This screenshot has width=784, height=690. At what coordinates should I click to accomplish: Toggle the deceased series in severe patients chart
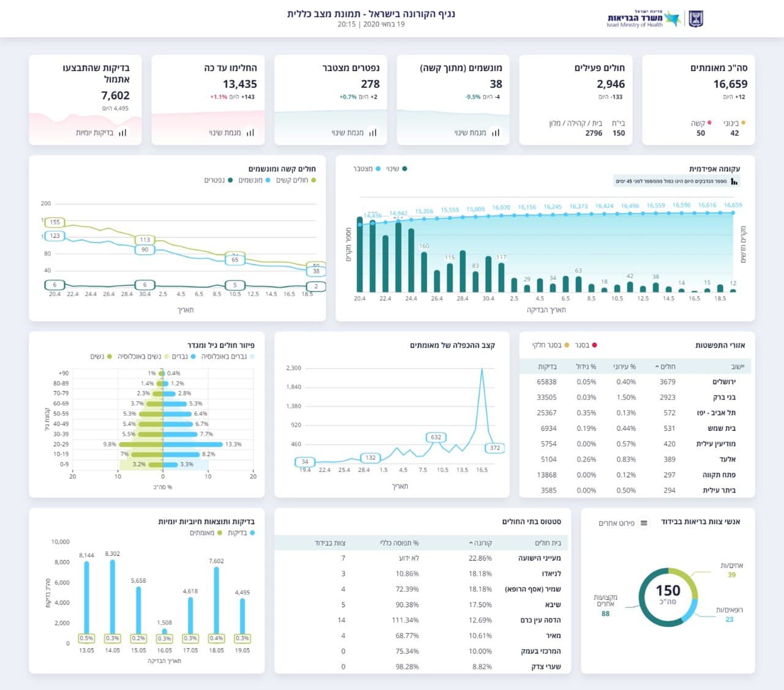tap(218, 180)
